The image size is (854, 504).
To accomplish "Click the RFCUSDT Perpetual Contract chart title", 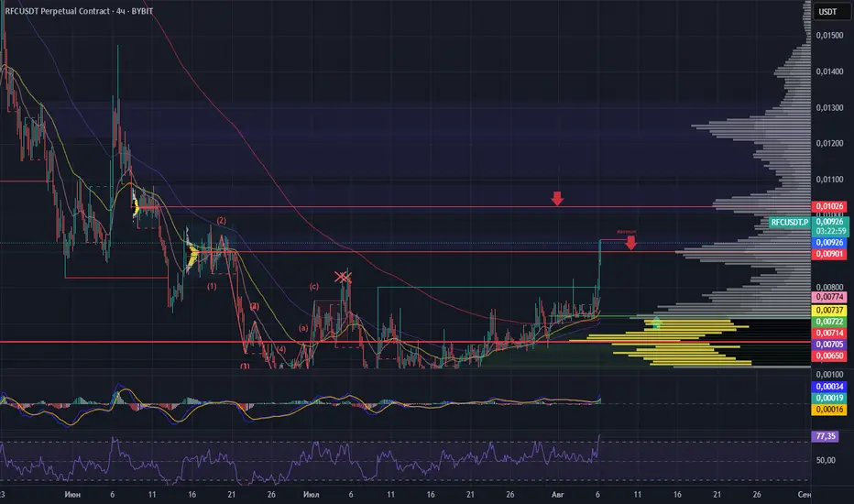I will pos(79,11).
